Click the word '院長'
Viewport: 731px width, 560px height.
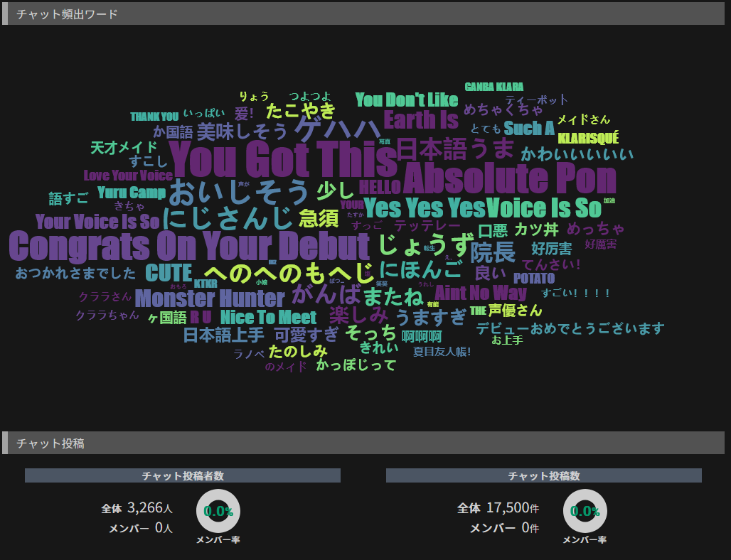pyautogui.click(x=493, y=252)
